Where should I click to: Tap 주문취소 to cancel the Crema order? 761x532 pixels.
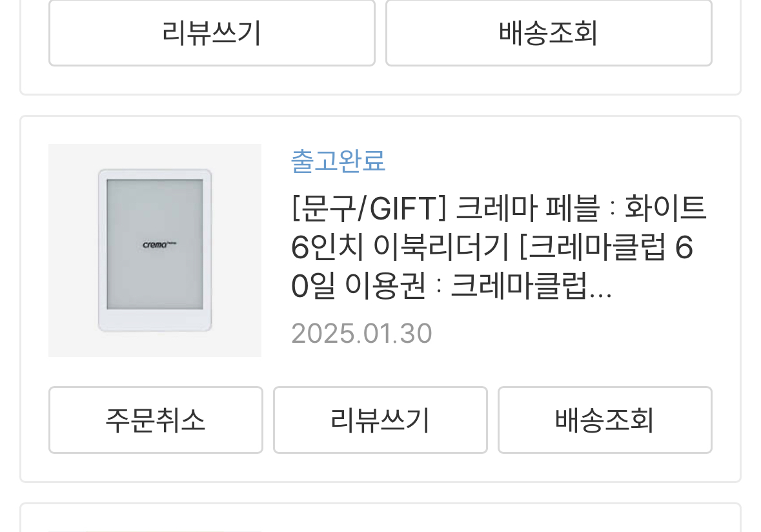click(x=156, y=420)
